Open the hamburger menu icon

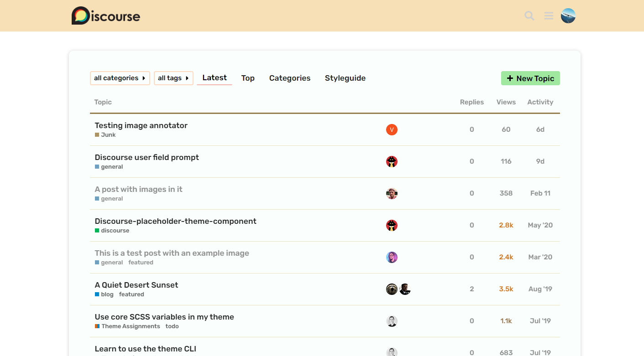(x=549, y=16)
